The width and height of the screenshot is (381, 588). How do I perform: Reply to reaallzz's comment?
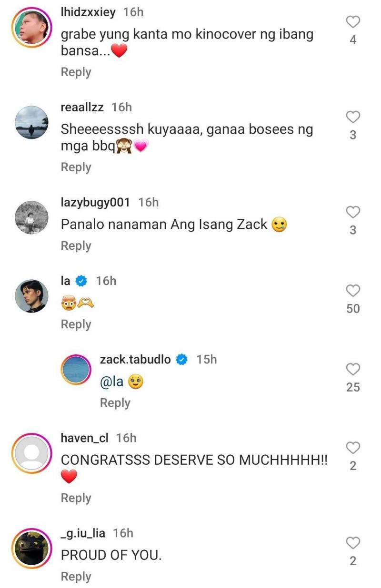pyautogui.click(x=76, y=167)
